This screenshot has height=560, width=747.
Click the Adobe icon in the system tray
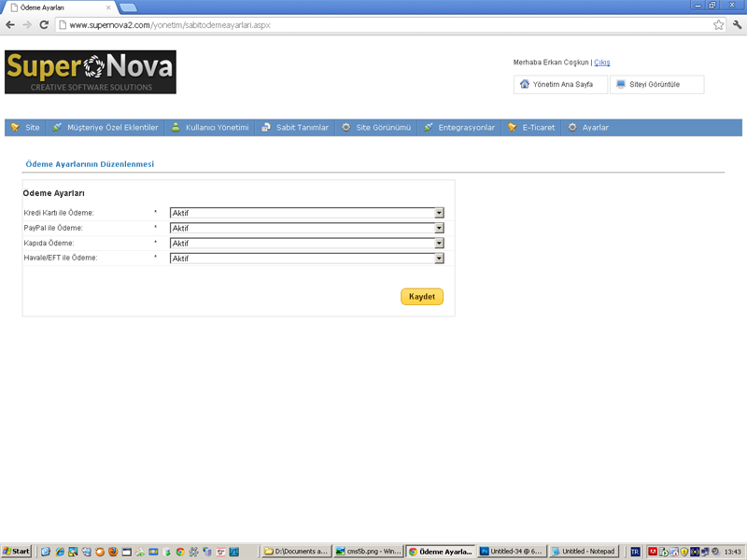[653, 552]
